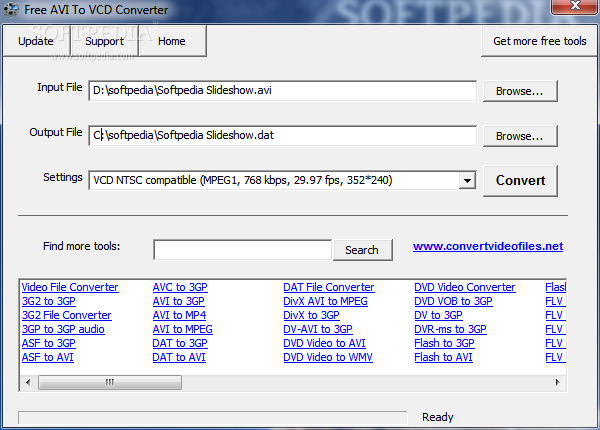
Task: Open the DAT to AVI link
Action: (x=179, y=357)
